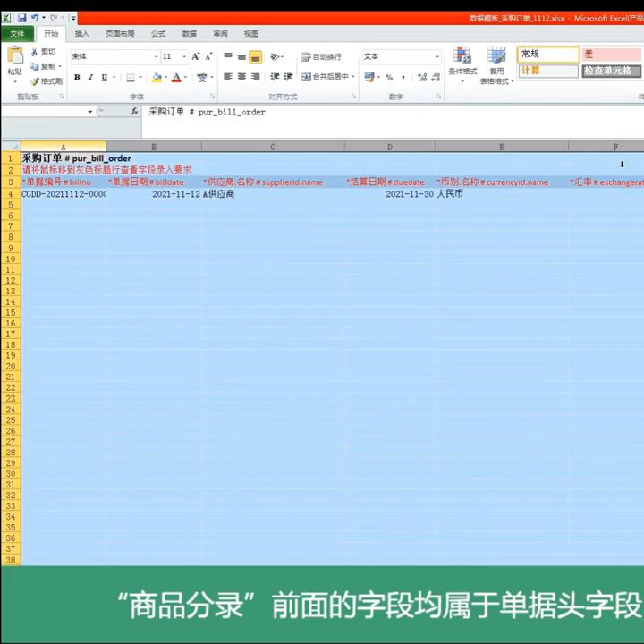Switch to View (视图) tab
644x644 pixels.
pos(251,34)
